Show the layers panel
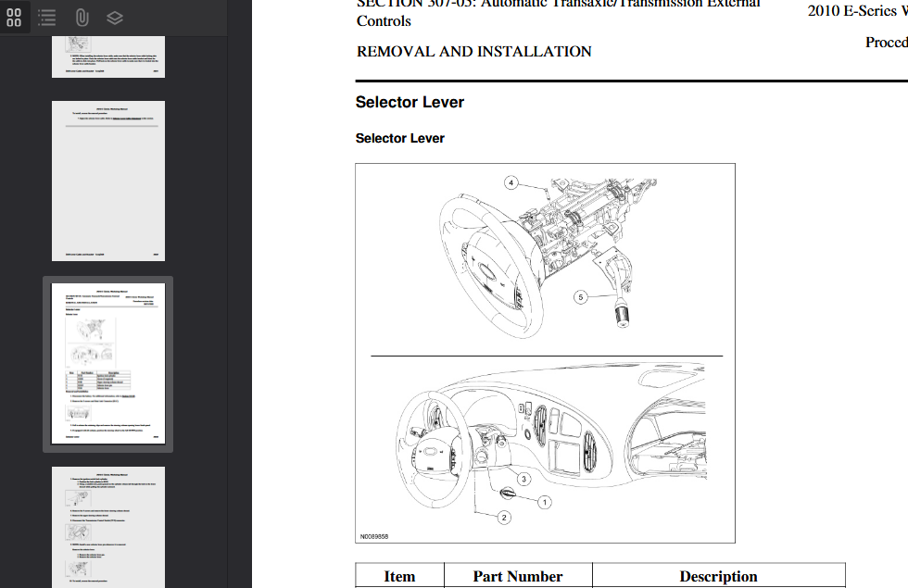The image size is (908, 588). pyautogui.click(x=115, y=18)
